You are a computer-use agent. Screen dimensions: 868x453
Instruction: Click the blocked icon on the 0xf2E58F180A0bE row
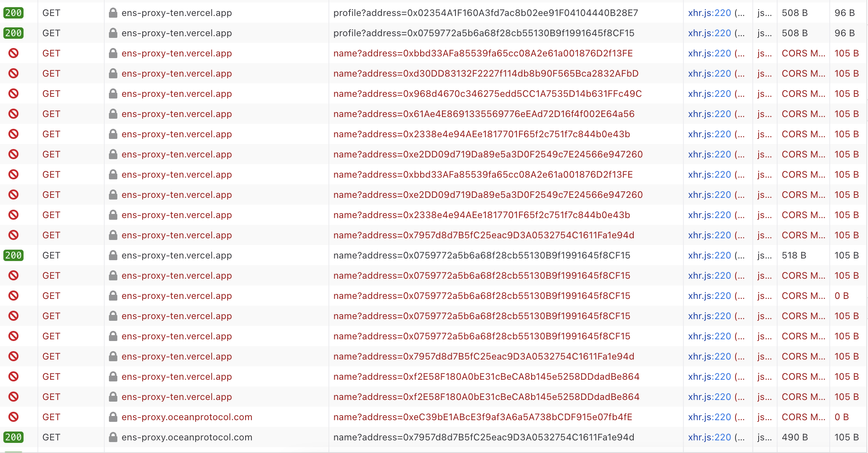13,376
